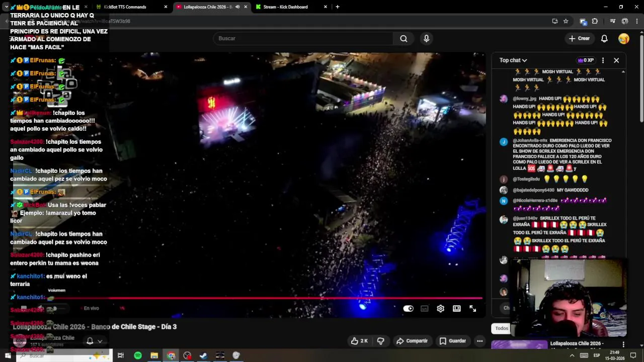Screen dimensions: 644x362
Task: Open Spotify from the taskbar
Action: [138, 356]
